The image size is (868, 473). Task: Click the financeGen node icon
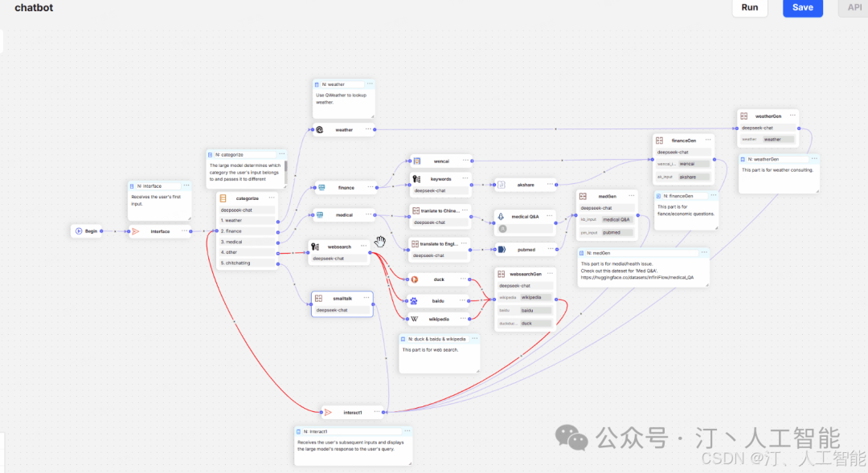tap(659, 141)
